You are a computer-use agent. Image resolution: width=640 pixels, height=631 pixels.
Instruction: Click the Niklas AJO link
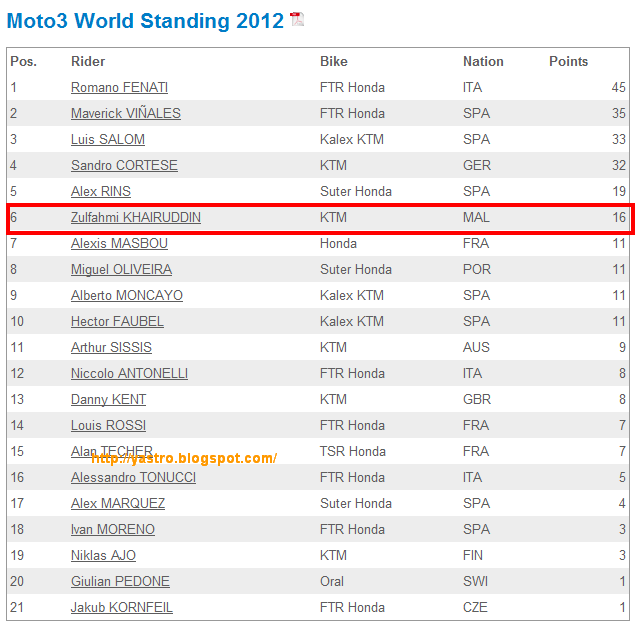pyautogui.click(x=103, y=555)
